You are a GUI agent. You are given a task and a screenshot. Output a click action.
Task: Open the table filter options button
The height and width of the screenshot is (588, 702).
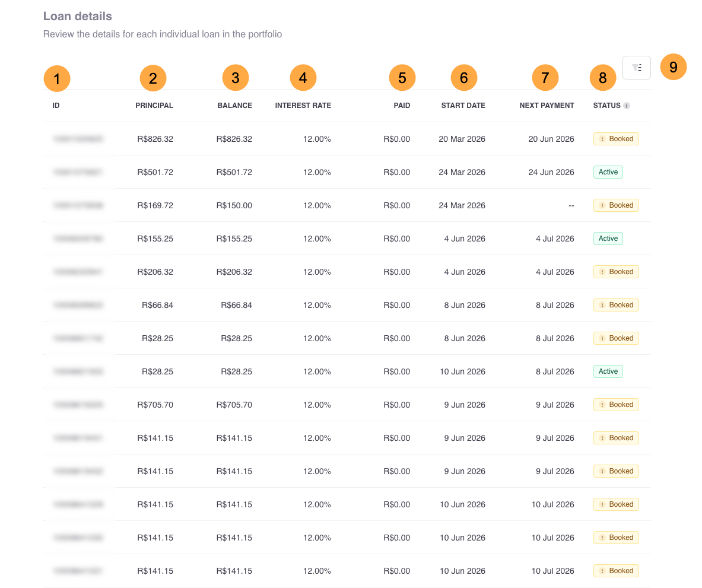point(636,68)
